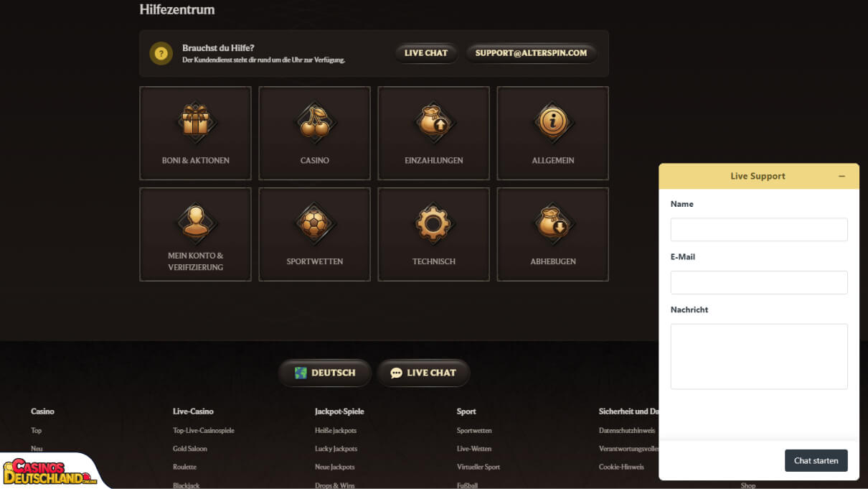Image resolution: width=868 pixels, height=489 pixels.
Task: Open the Gold Saloon link
Action: [x=190, y=449]
